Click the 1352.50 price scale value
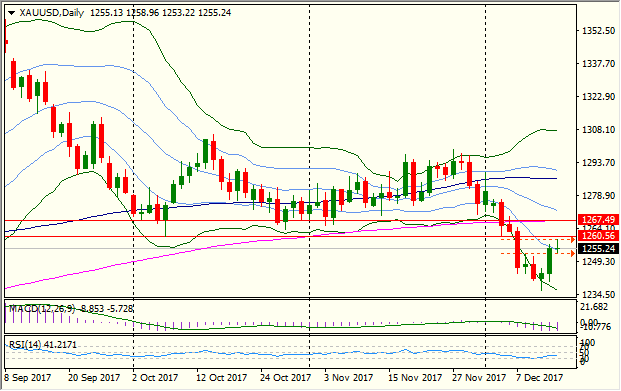The height and width of the screenshot is (391, 621). click(598, 31)
